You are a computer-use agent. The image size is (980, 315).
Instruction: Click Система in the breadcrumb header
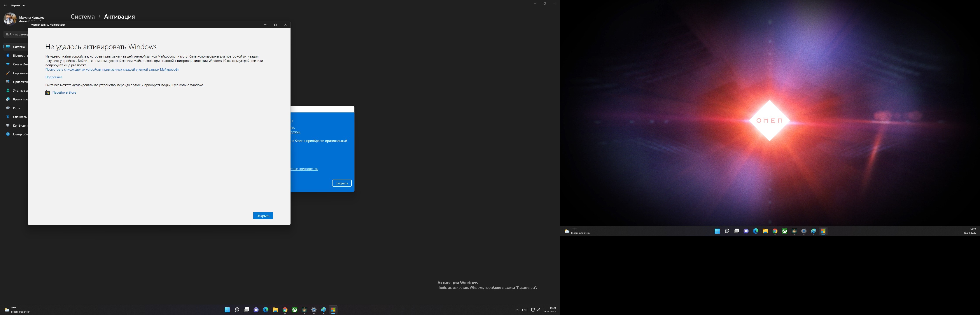click(x=82, y=16)
